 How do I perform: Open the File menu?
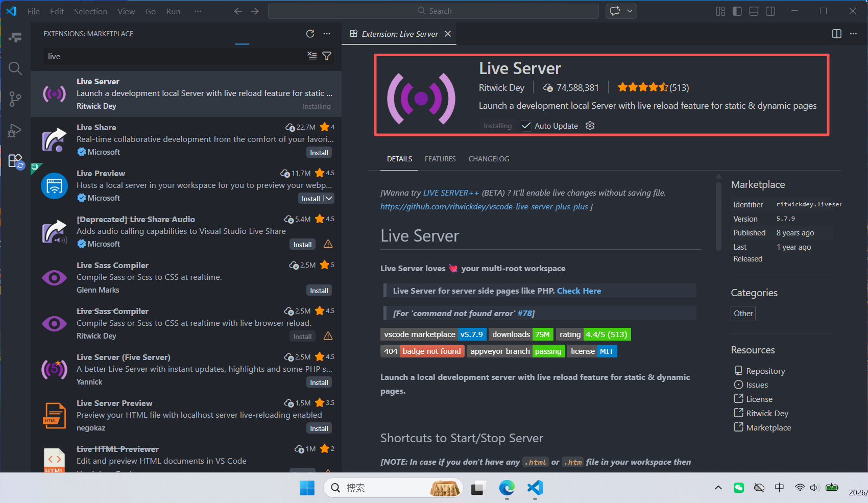pyautogui.click(x=34, y=11)
